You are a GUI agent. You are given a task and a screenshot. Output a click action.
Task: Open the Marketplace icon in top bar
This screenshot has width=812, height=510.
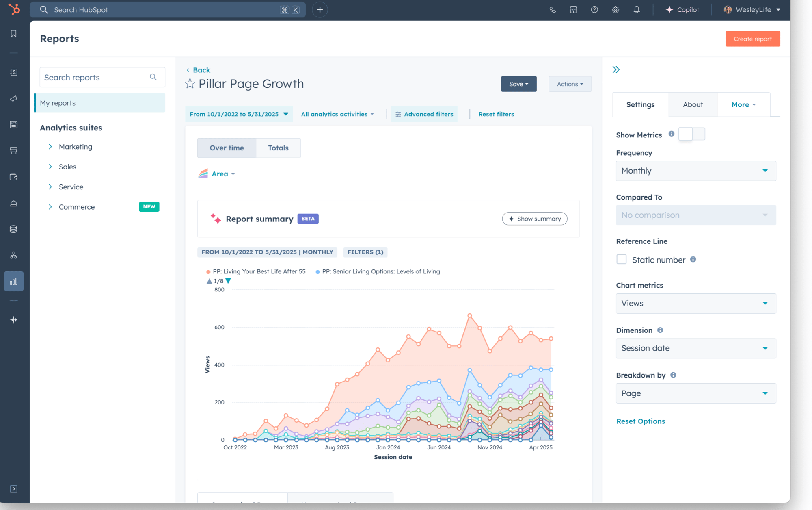(573, 10)
